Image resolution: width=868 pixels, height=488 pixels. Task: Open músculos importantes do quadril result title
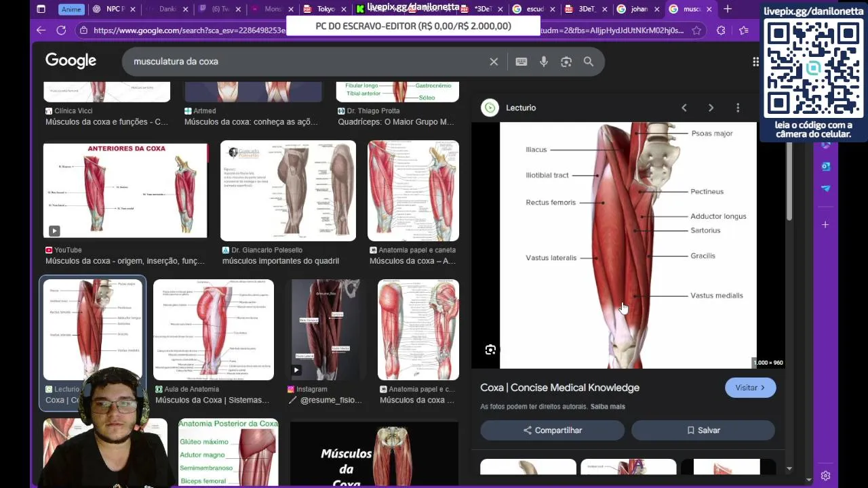281,261
